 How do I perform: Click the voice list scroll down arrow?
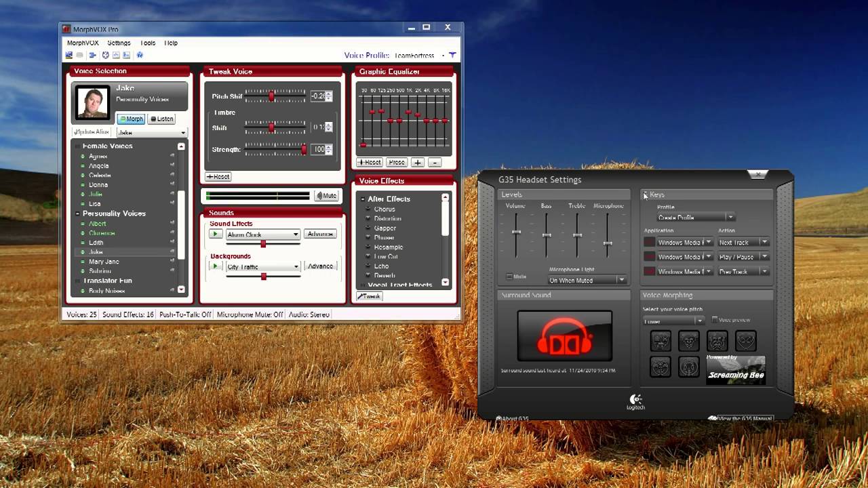(x=181, y=289)
